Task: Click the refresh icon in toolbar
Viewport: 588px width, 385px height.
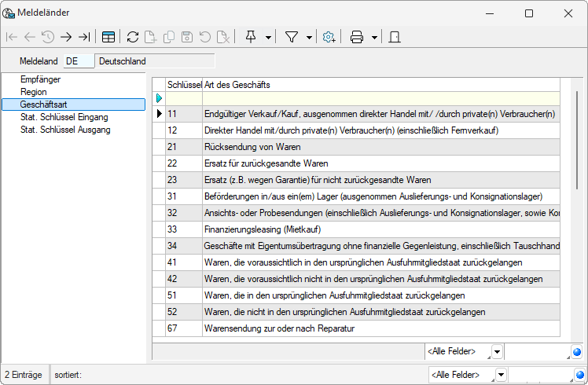Action: tap(132, 37)
